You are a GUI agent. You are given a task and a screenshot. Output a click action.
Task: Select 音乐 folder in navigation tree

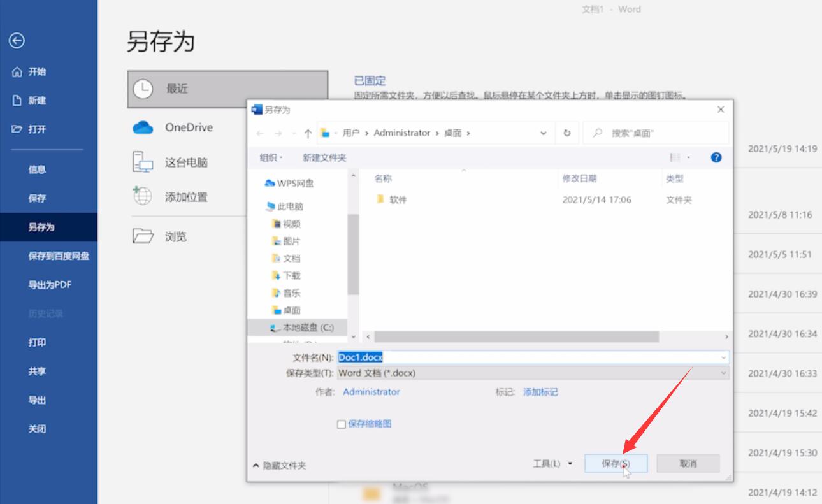point(286,293)
